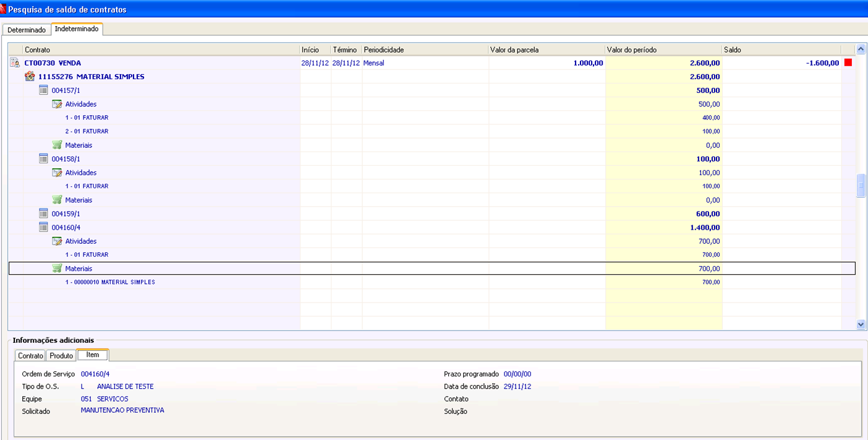Select service order 004157/1
The height and width of the screenshot is (440, 868).
coord(66,90)
